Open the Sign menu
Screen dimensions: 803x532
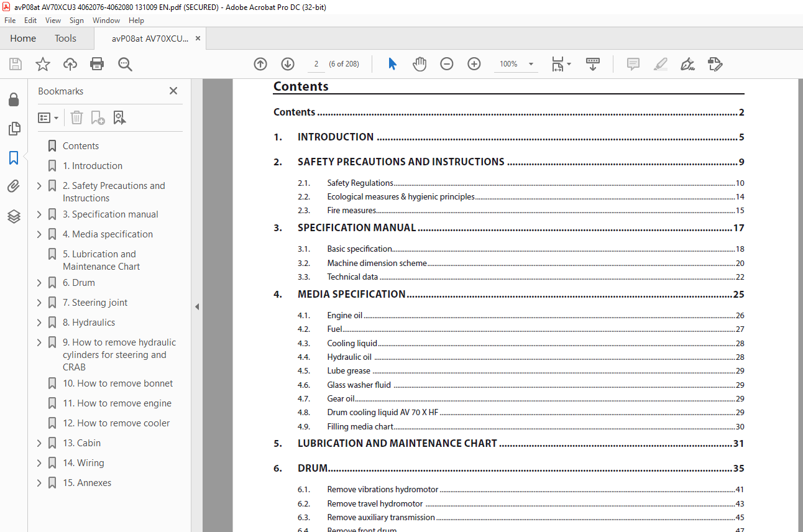click(76, 21)
